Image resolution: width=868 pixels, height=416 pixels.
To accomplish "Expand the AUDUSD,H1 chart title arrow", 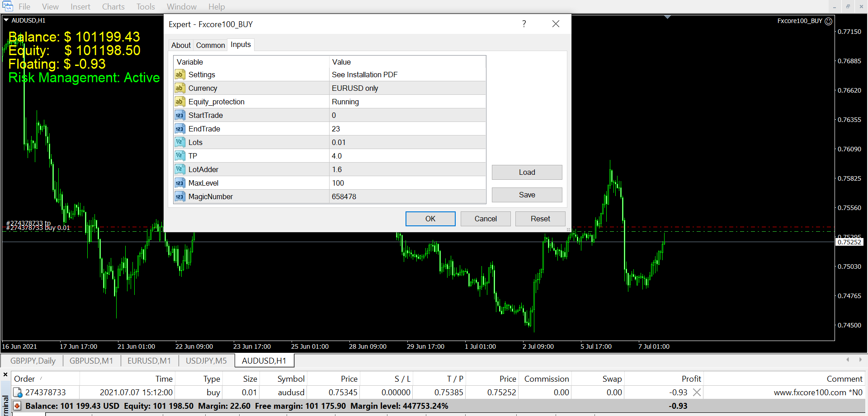I will tap(6, 20).
